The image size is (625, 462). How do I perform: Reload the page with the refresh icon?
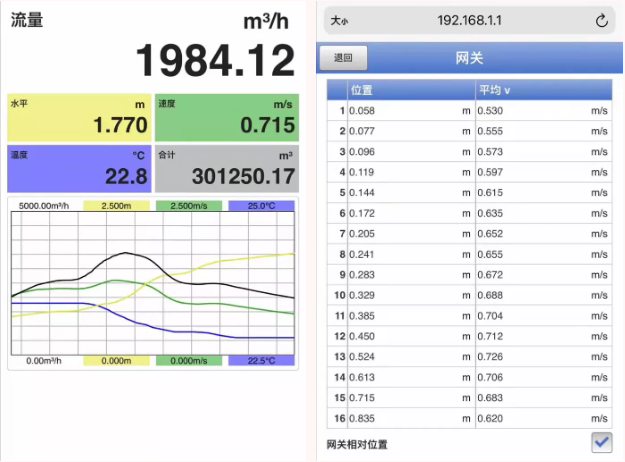[x=601, y=20]
